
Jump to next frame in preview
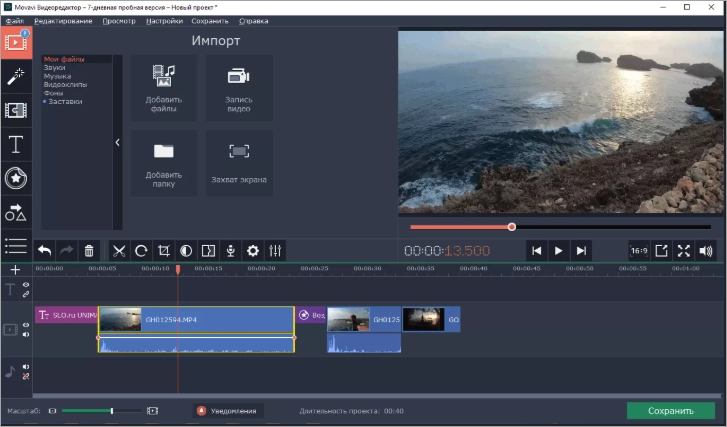(581, 251)
